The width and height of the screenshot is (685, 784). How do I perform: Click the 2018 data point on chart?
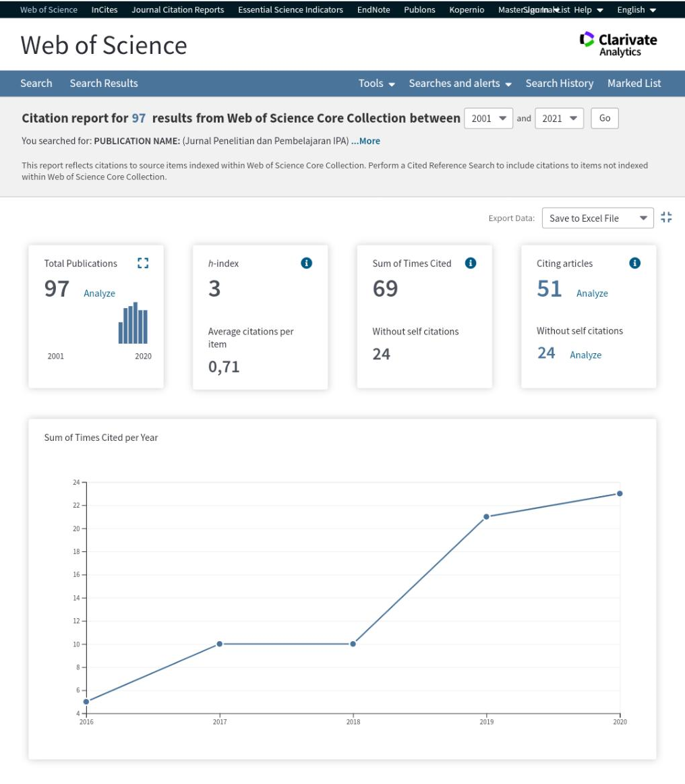point(353,644)
